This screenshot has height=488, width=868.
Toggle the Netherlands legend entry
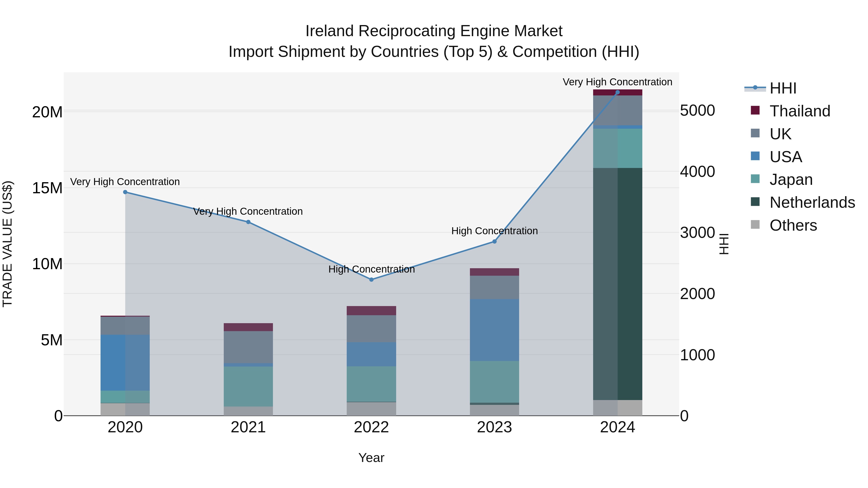[803, 202]
